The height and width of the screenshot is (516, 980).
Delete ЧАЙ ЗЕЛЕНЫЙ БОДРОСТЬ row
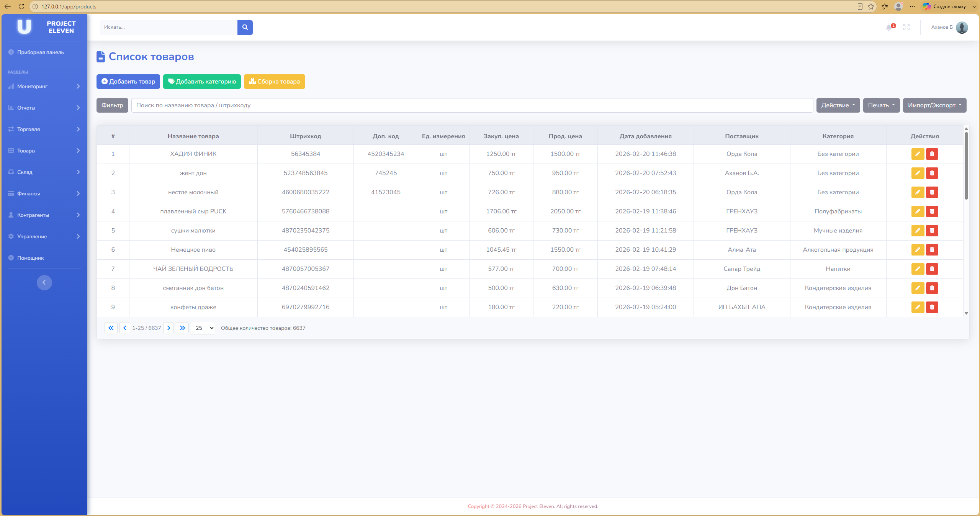tap(932, 269)
